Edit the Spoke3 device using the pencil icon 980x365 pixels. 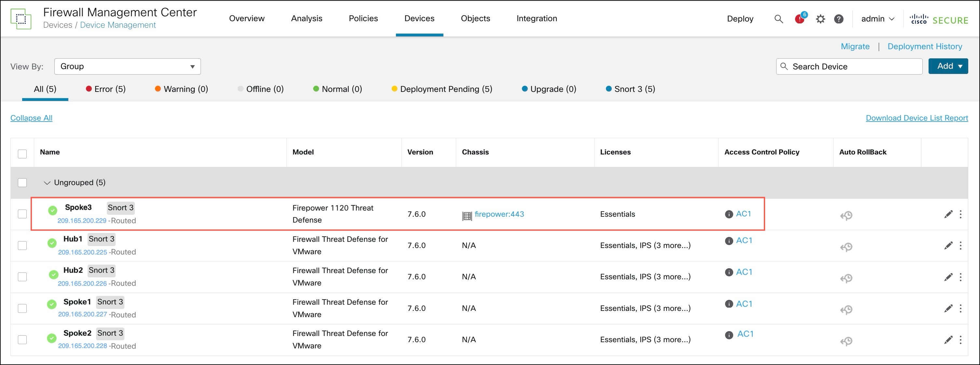948,214
